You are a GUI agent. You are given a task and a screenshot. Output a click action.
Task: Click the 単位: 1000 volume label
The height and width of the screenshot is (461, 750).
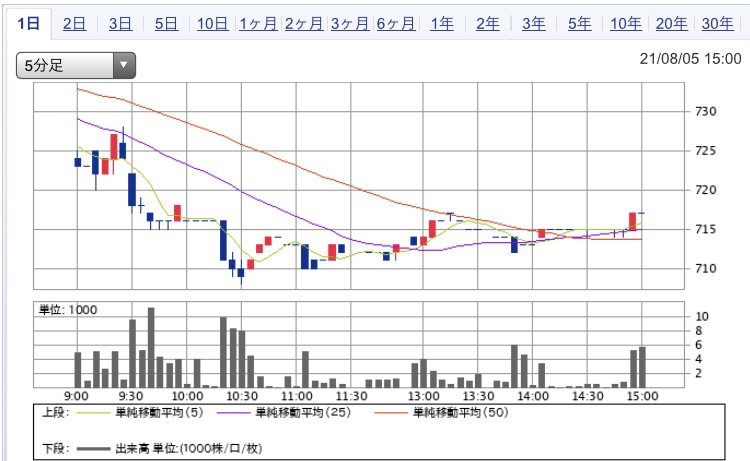click(x=68, y=310)
